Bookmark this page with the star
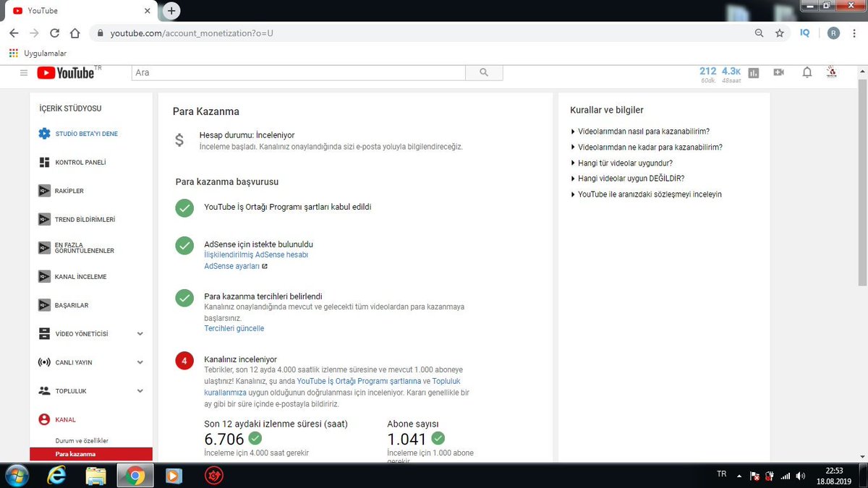Viewport: 868px width, 488px height. (780, 33)
